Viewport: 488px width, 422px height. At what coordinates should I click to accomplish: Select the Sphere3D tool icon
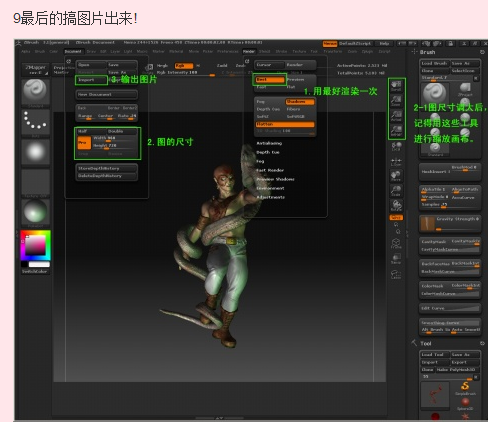pyautogui.click(x=465, y=403)
